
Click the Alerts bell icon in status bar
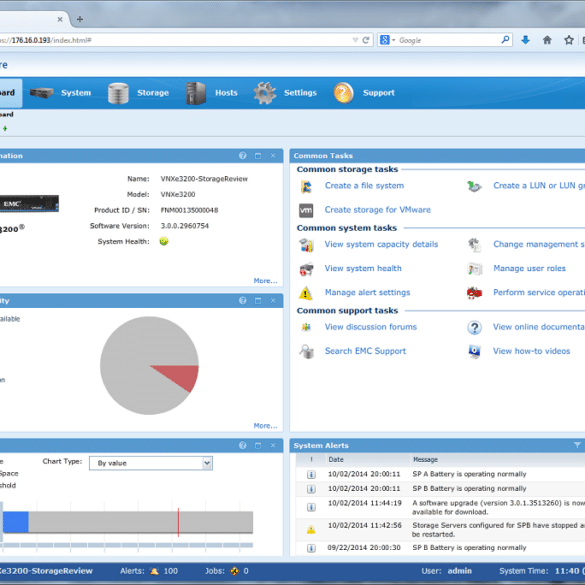click(154, 571)
